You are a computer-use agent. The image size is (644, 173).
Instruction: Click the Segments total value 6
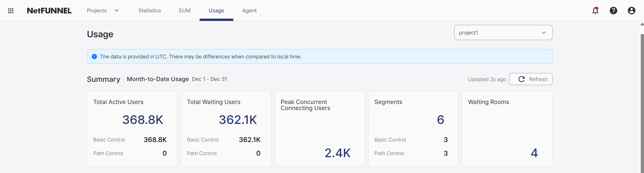pyautogui.click(x=441, y=120)
